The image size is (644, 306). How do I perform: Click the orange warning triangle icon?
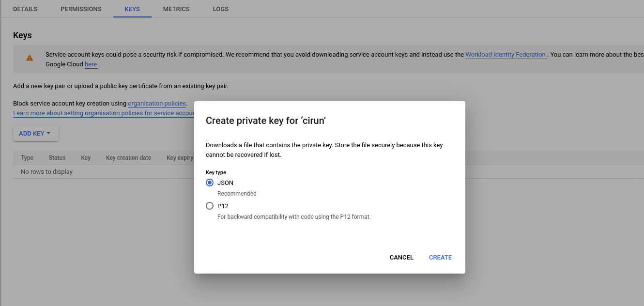click(30, 58)
